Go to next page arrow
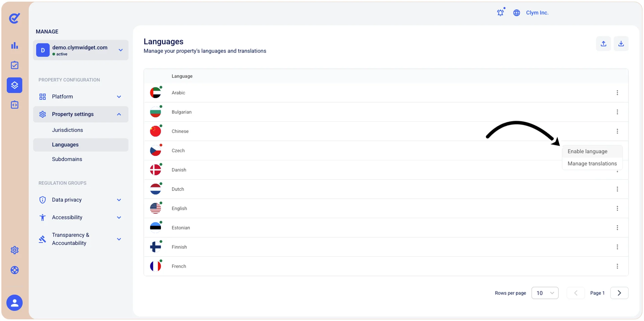Image resolution: width=644 pixels, height=321 pixels. tap(619, 293)
